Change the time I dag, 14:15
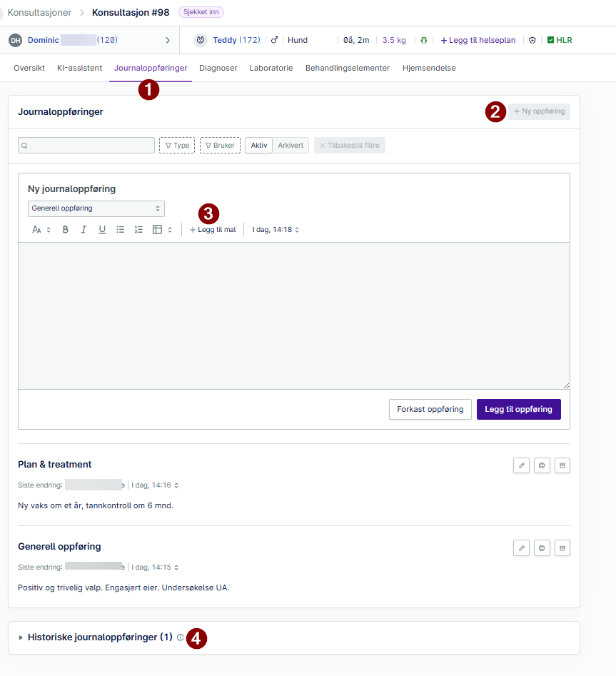Viewport: 616px width, 676px height. [155, 567]
